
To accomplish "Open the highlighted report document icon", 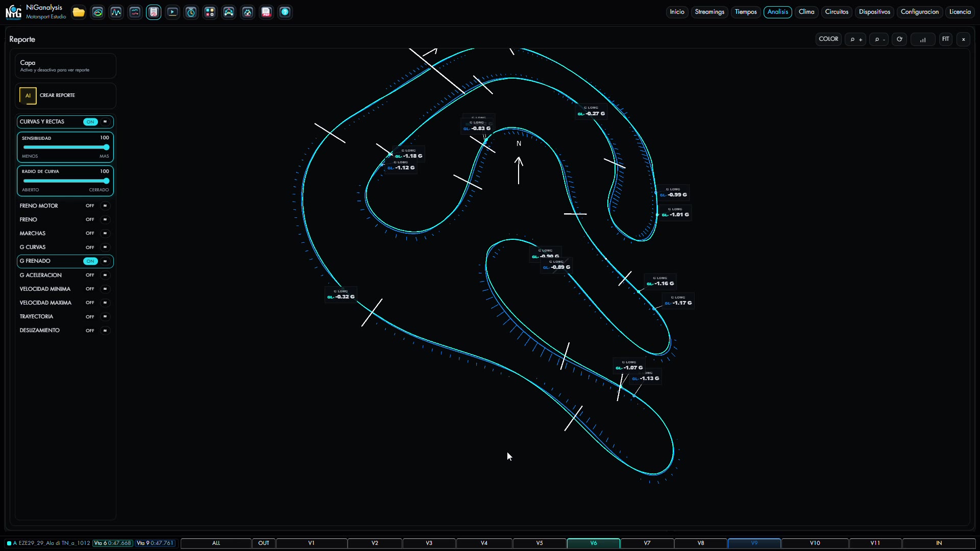I will (154, 12).
